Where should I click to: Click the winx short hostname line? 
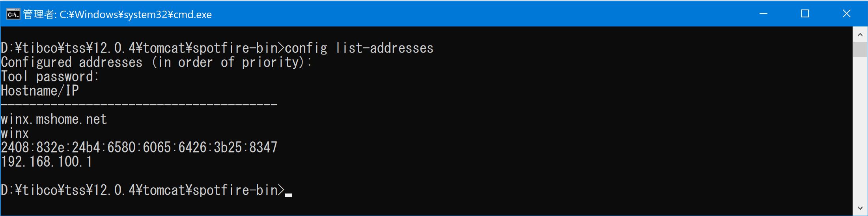coord(15,133)
